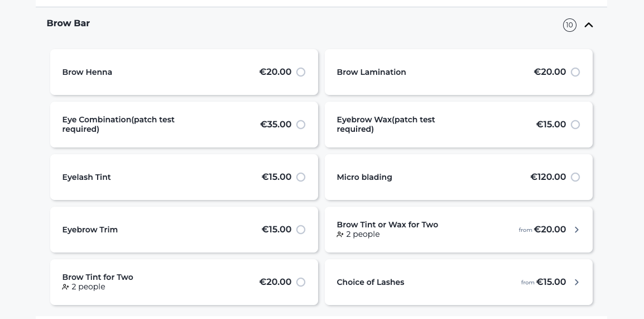Image resolution: width=644 pixels, height=319 pixels.
Task: Select the Brow Tint for Two radio button
Action: point(301,282)
